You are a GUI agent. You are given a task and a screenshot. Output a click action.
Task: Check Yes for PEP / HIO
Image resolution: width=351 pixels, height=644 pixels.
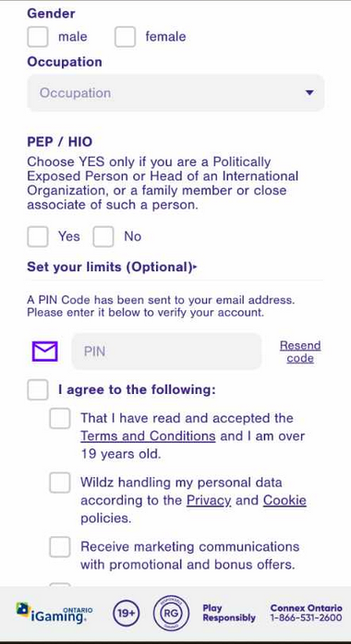pyautogui.click(x=38, y=237)
